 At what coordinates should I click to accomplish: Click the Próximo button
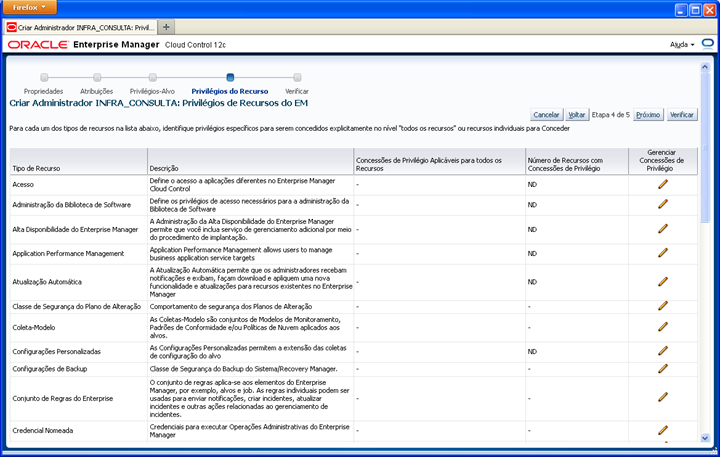click(x=648, y=115)
